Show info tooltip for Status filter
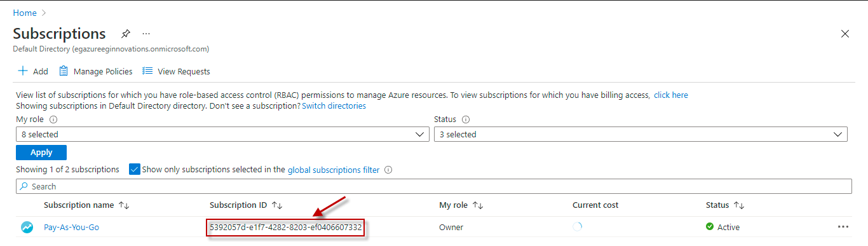The height and width of the screenshot is (246, 868). click(x=466, y=119)
